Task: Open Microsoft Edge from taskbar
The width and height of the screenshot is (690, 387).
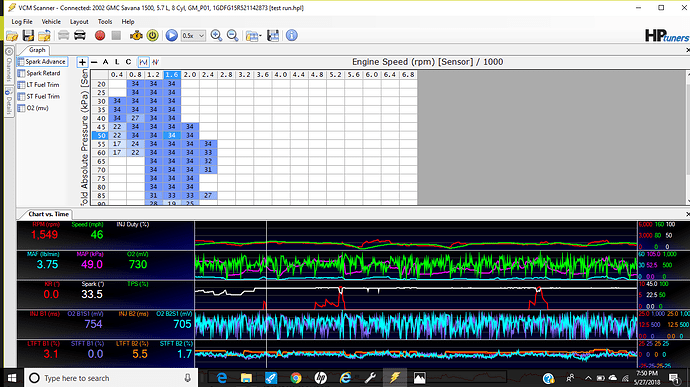Action: (x=222, y=378)
